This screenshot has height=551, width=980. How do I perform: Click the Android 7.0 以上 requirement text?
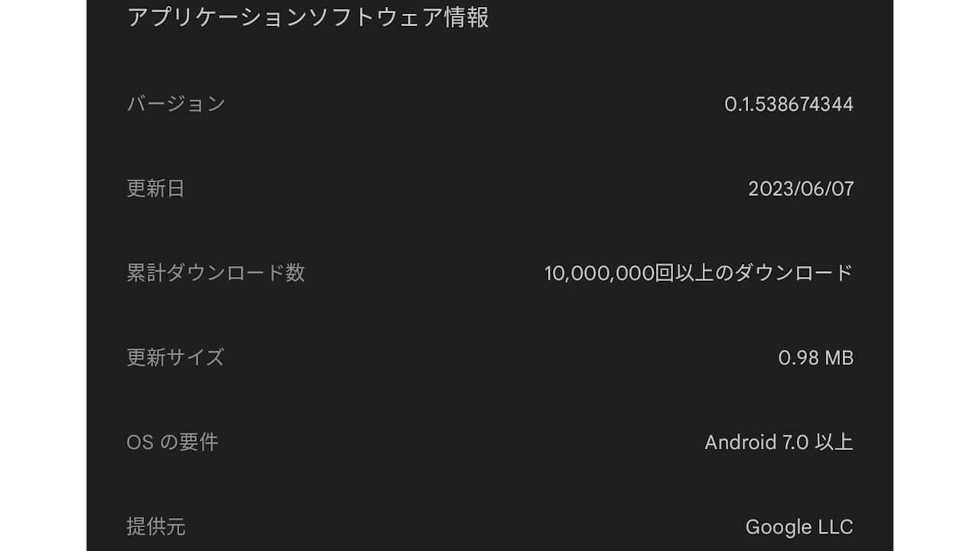pyautogui.click(x=780, y=442)
